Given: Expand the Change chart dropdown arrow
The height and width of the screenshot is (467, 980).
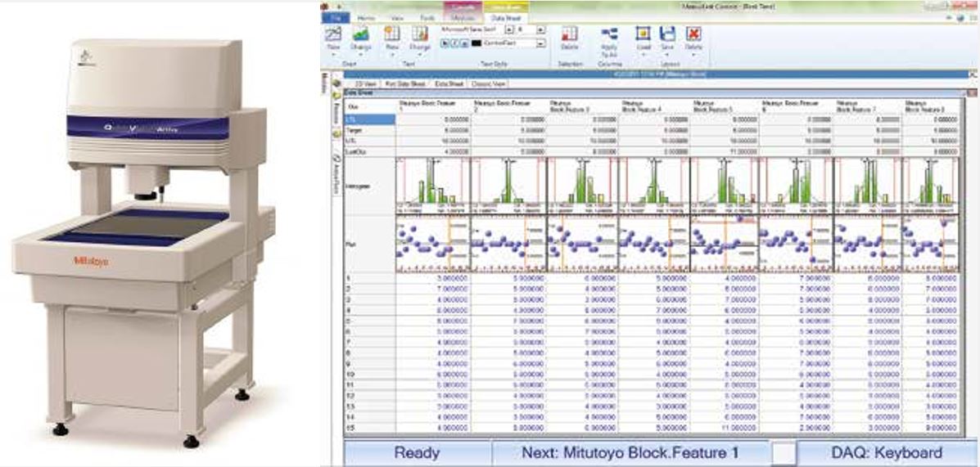Looking at the screenshot, I should tap(360, 54).
